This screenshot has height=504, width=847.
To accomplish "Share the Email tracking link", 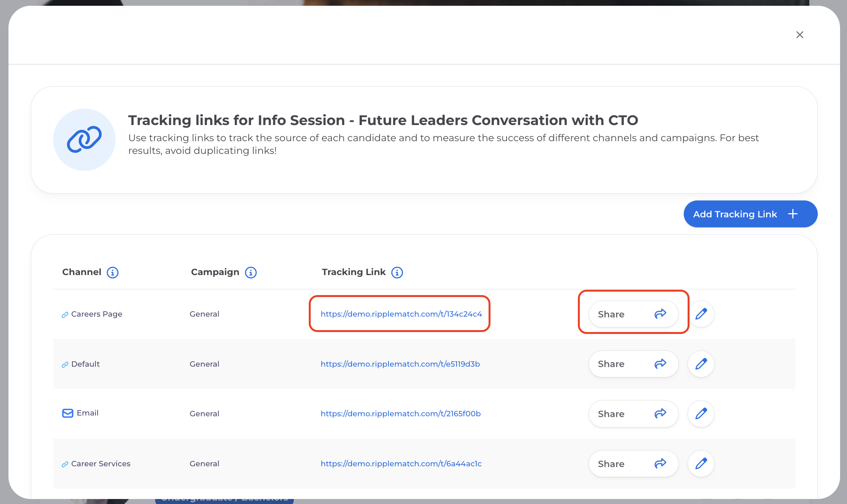I will (633, 414).
